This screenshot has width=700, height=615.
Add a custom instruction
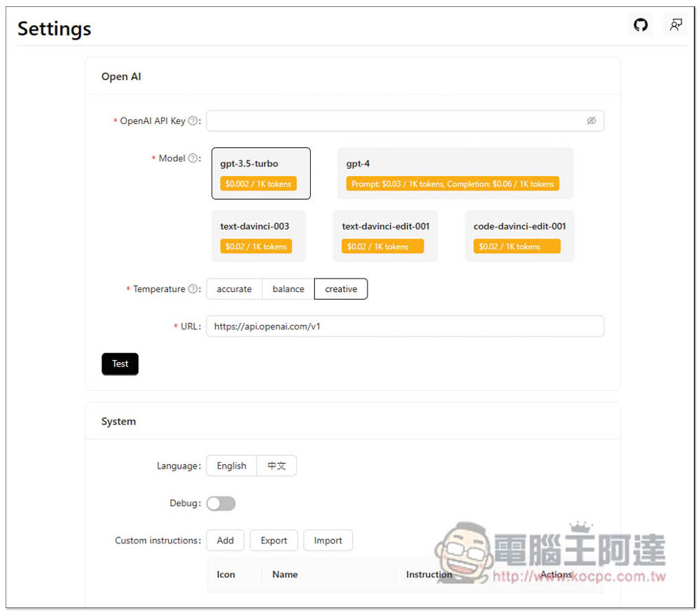225,541
